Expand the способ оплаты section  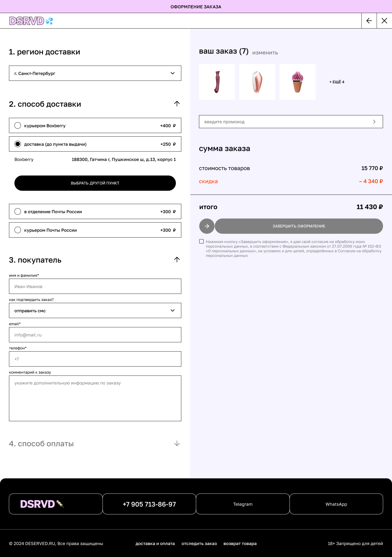coord(177,444)
